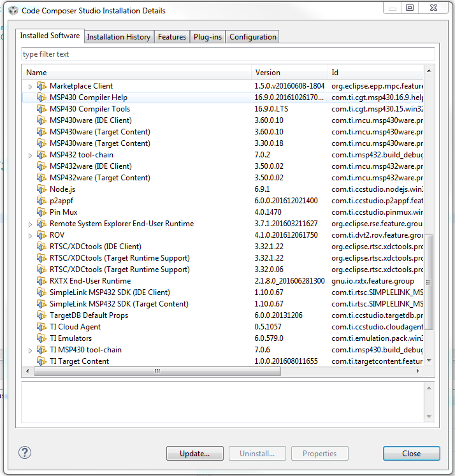This screenshot has width=455, height=476.
Task: Click the Node.js feature icon
Action: click(41, 189)
